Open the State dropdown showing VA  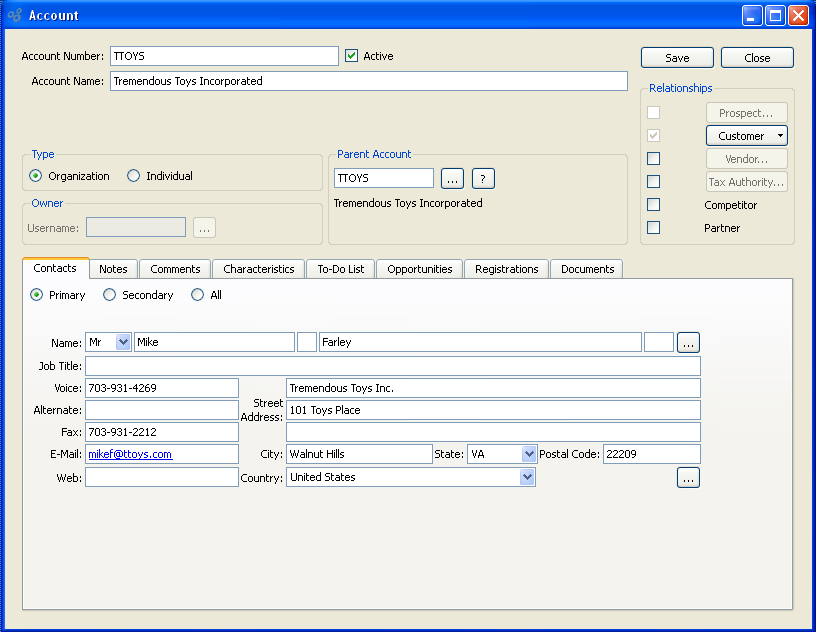(529, 454)
